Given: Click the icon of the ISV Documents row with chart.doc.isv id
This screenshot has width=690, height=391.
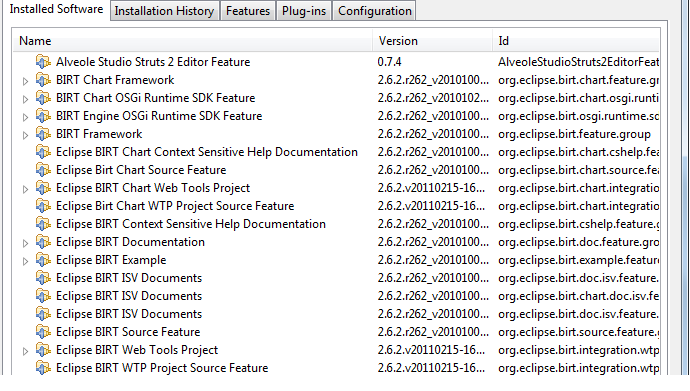Looking at the screenshot, I should [43, 296].
